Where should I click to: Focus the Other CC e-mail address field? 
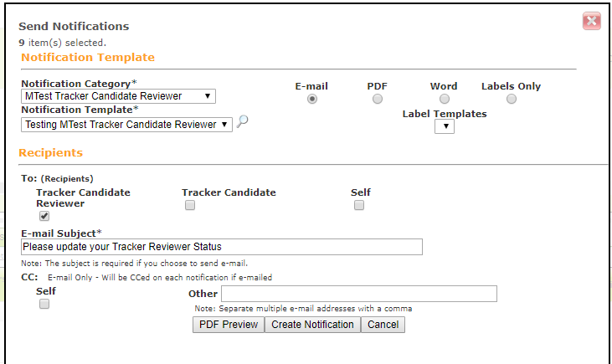[x=359, y=294]
